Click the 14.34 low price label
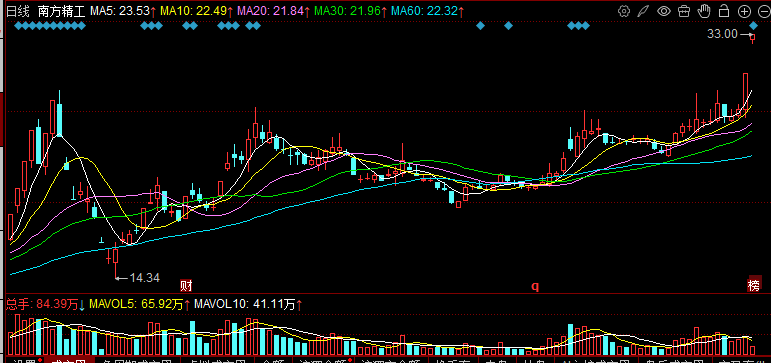The width and height of the screenshot is (771, 363). [x=145, y=278]
